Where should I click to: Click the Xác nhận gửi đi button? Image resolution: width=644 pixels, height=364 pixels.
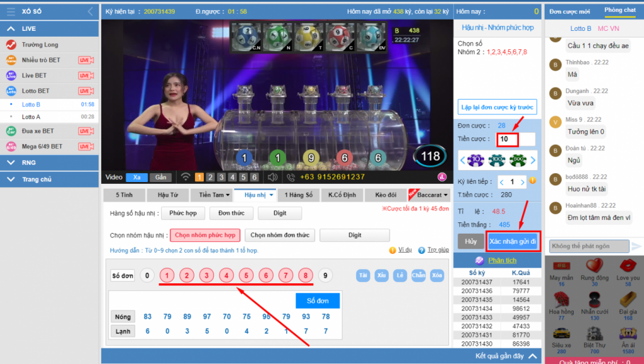pos(513,241)
